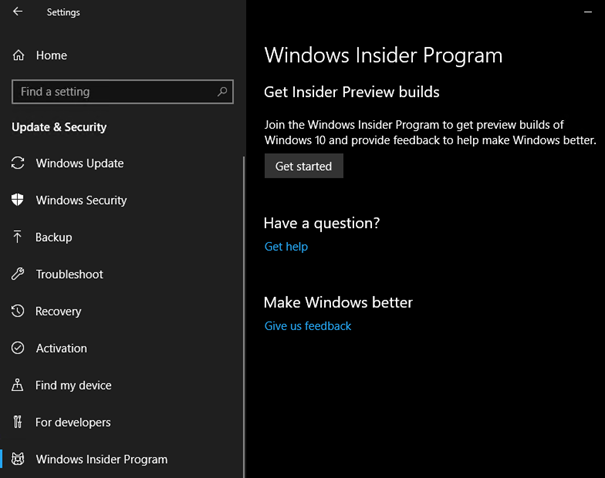This screenshot has height=478, width=605.
Task: Click the Home house icon
Action: 18,55
